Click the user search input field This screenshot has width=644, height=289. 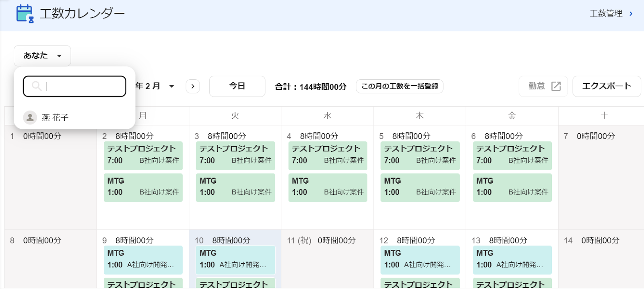(74, 86)
